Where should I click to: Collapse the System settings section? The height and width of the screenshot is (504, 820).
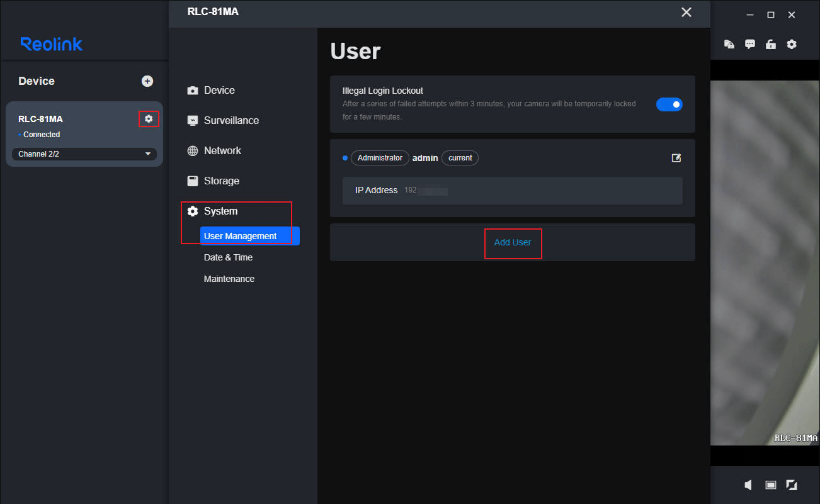click(x=220, y=211)
